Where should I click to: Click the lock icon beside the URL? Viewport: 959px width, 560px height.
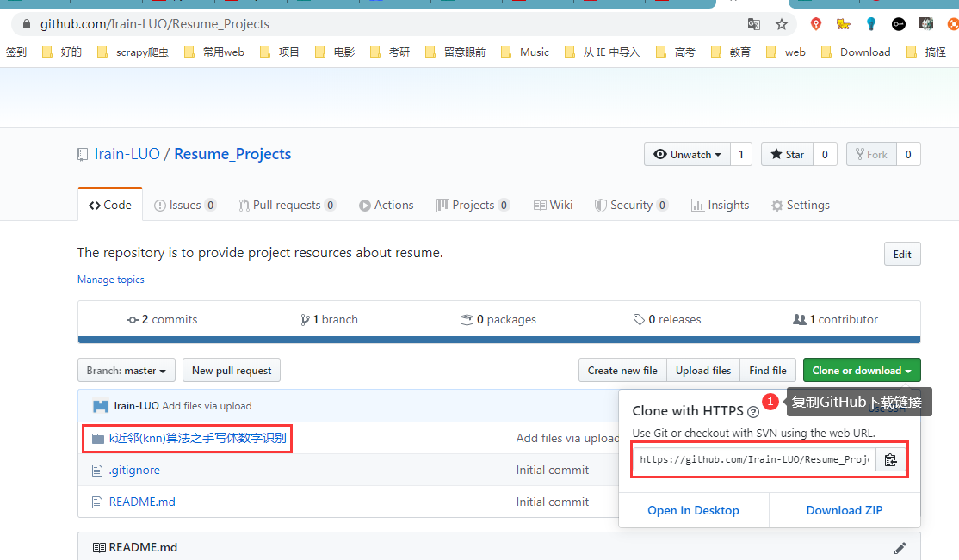pyautogui.click(x=26, y=24)
